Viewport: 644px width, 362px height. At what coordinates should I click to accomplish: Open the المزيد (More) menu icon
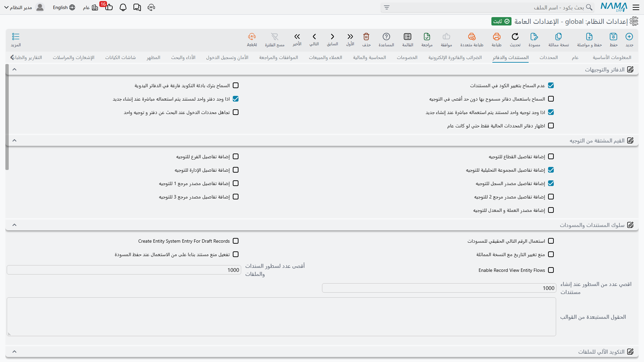(16, 37)
